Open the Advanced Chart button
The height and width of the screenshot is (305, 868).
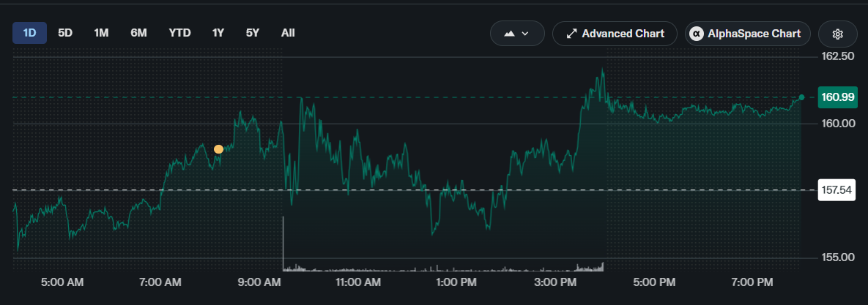tap(615, 34)
